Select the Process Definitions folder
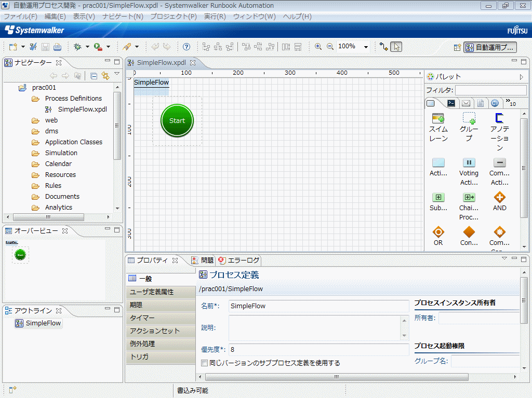 (x=73, y=98)
